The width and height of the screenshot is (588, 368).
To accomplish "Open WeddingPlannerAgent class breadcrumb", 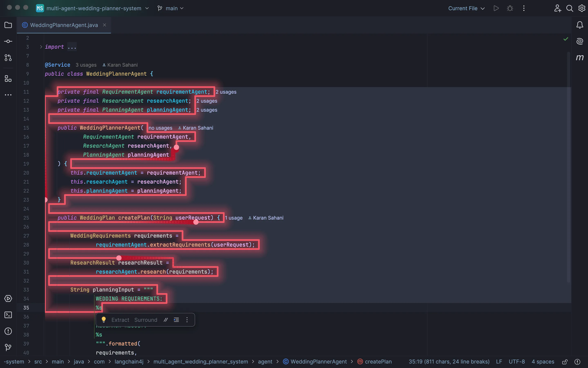I will (315, 362).
